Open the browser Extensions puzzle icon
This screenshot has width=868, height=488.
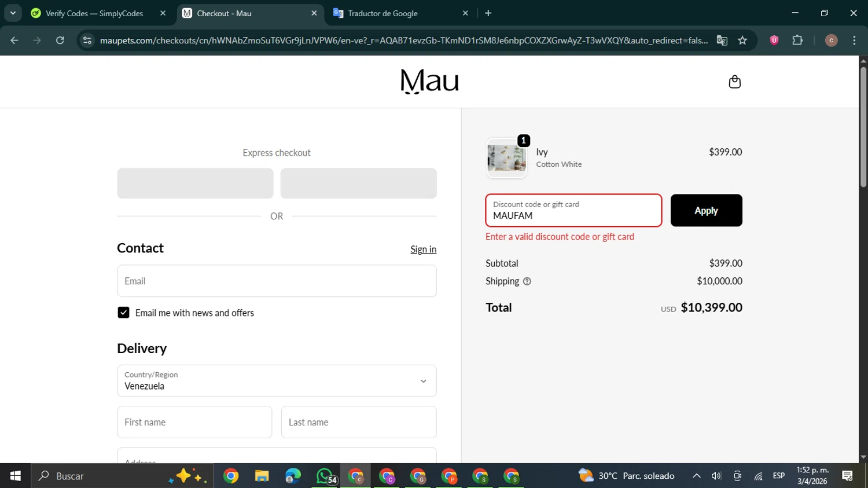click(797, 41)
